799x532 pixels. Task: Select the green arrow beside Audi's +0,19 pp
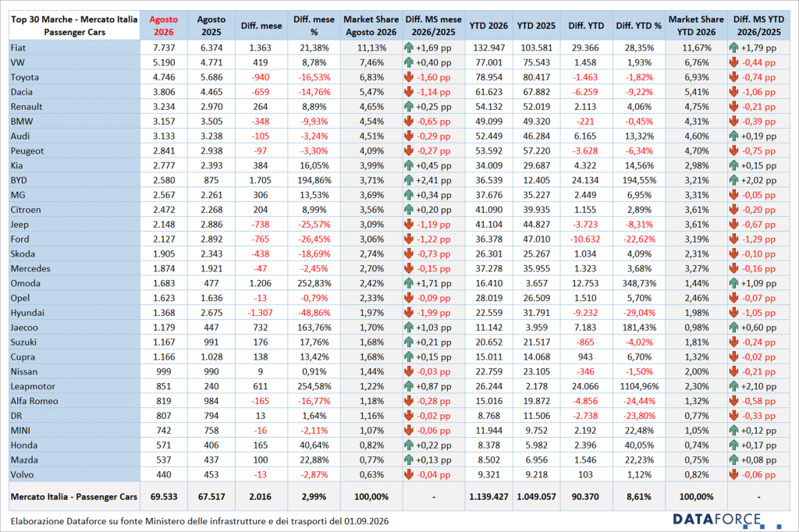coord(733,136)
